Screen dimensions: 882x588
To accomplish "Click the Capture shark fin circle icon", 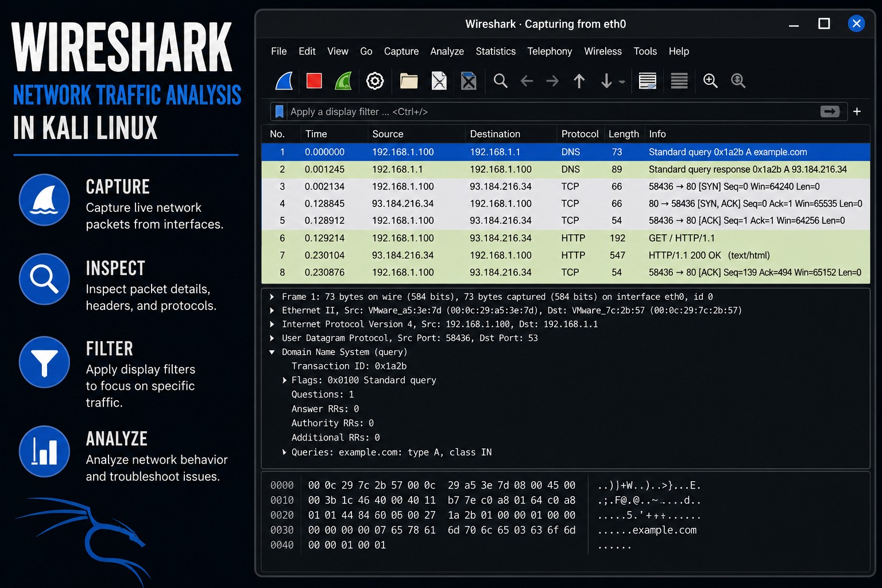I will 44,200.
